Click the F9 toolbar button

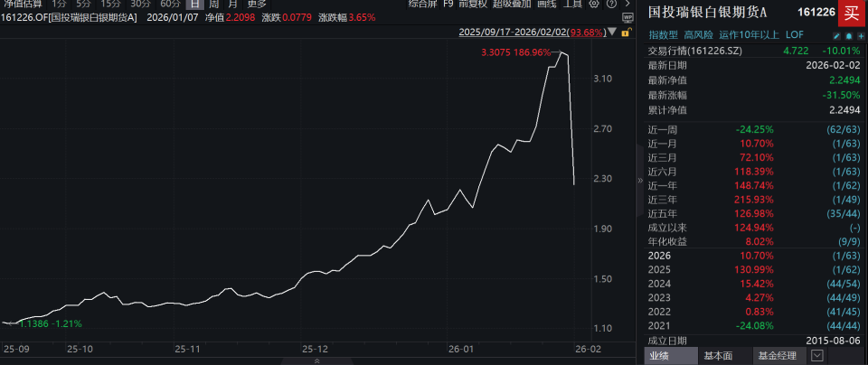point(448,4)
